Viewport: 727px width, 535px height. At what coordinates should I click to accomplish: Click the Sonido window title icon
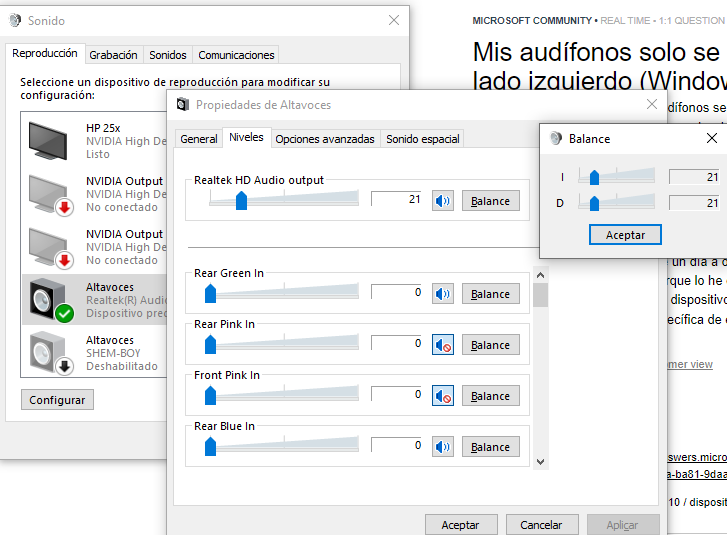point(15,20)
